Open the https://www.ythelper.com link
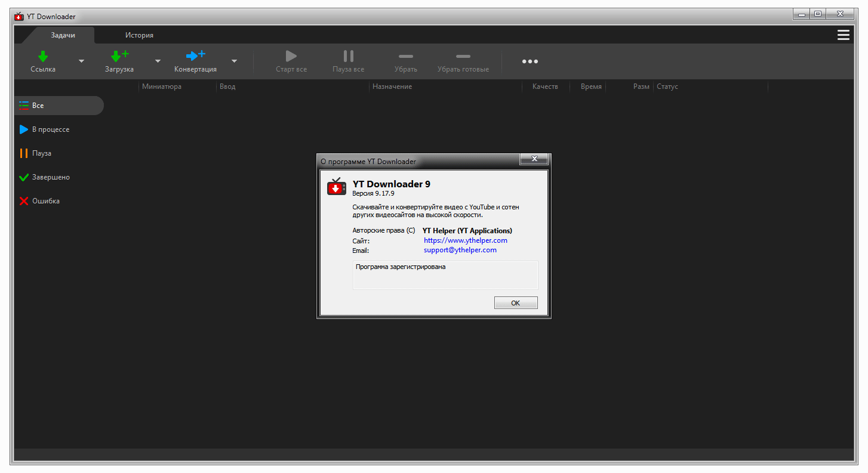 465,240
